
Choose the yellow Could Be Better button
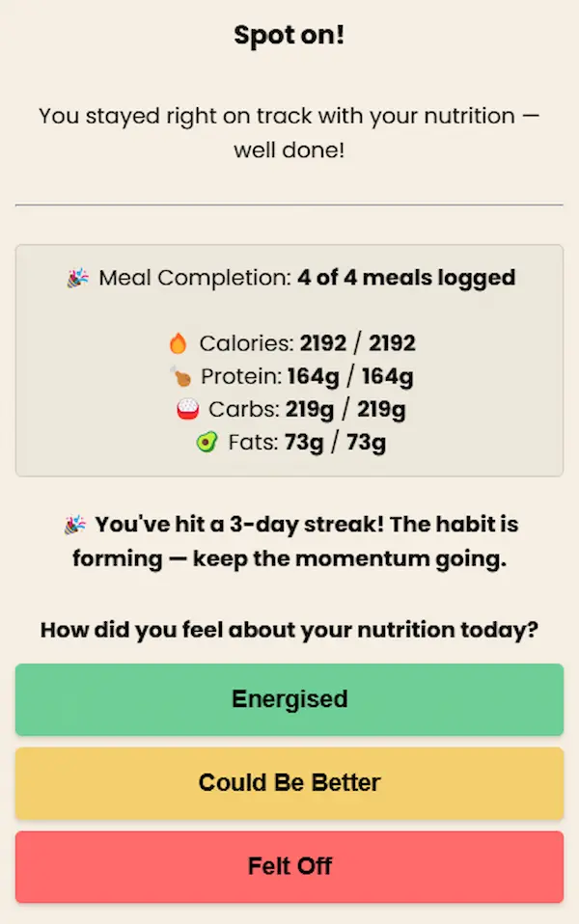(289, 783)
